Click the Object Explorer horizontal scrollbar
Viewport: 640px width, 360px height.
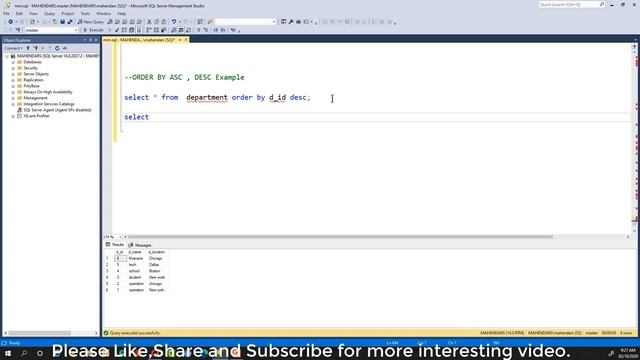[x=40, y=333]
